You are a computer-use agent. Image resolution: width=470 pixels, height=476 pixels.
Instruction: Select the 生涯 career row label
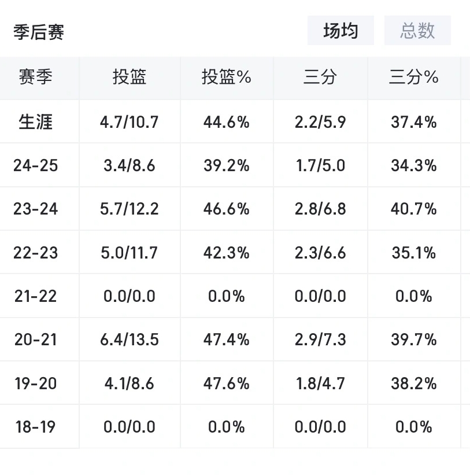click(x=36, y=122)
